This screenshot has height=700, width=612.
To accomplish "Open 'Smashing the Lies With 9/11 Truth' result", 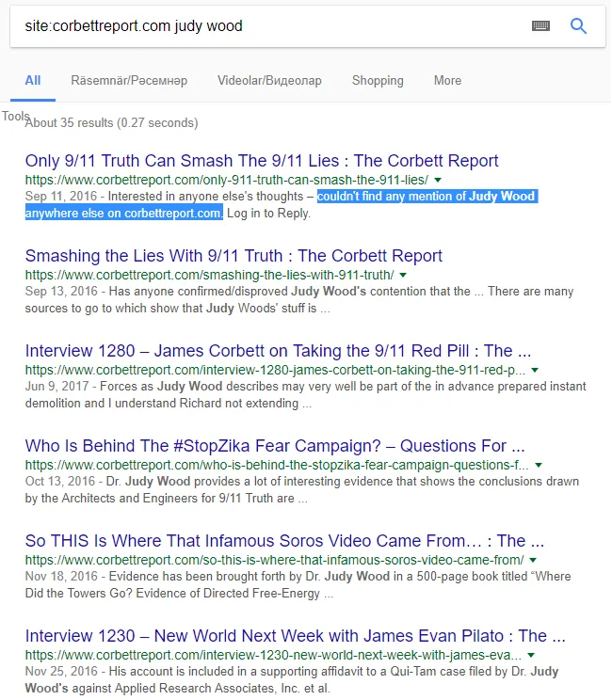I will 234,256.
